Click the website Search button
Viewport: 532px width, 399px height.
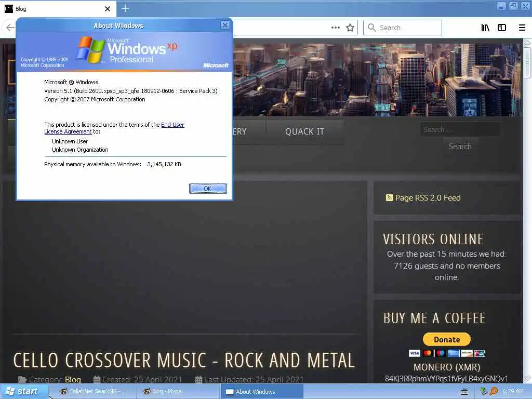[460, 146]
